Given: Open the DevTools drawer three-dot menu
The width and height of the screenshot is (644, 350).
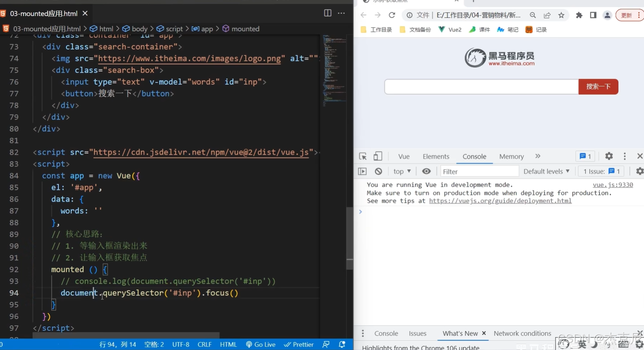Looking at the screenshot, I should pyautogui.click(x=363, y=333).
